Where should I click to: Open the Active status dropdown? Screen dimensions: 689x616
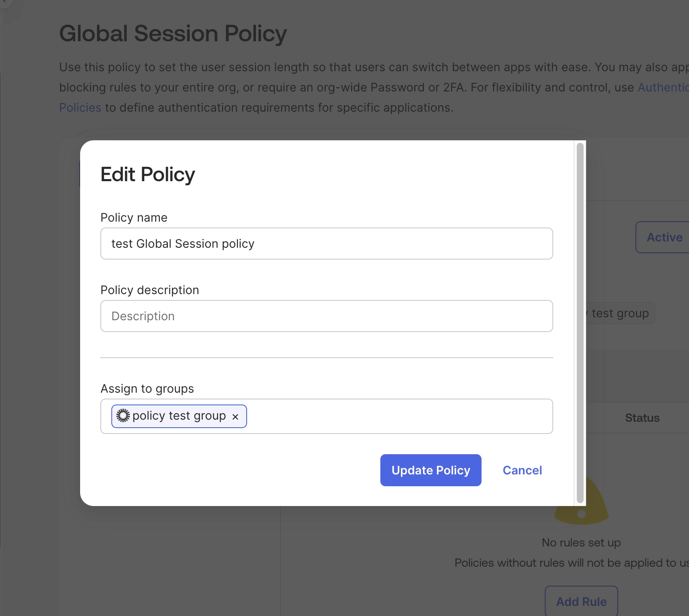(x=664, y=237)
